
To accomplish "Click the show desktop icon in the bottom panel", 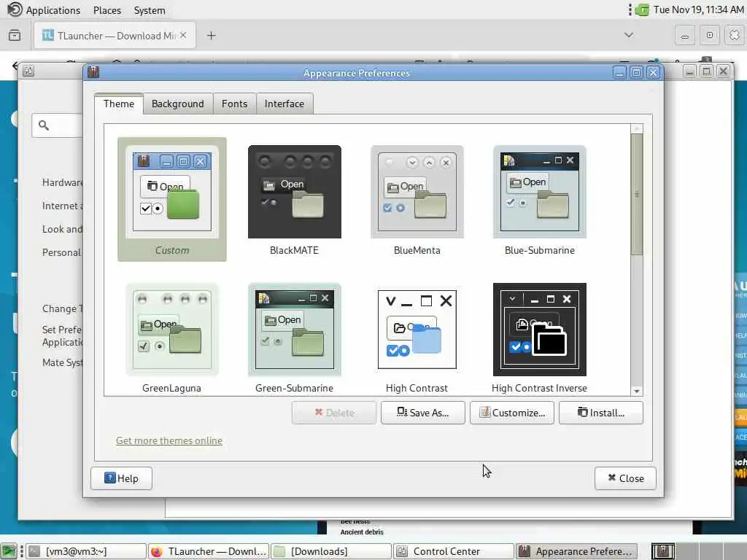I will [x=9, y=551].
